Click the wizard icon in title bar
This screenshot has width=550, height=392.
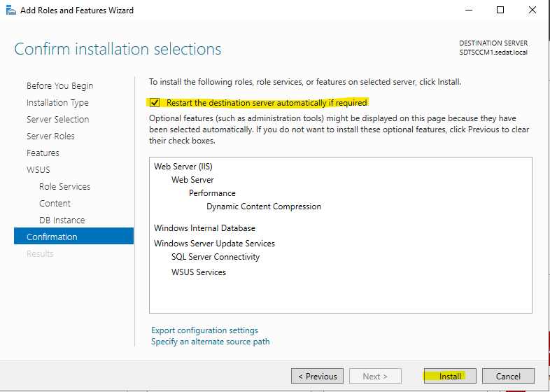click(x=11, y=10)
